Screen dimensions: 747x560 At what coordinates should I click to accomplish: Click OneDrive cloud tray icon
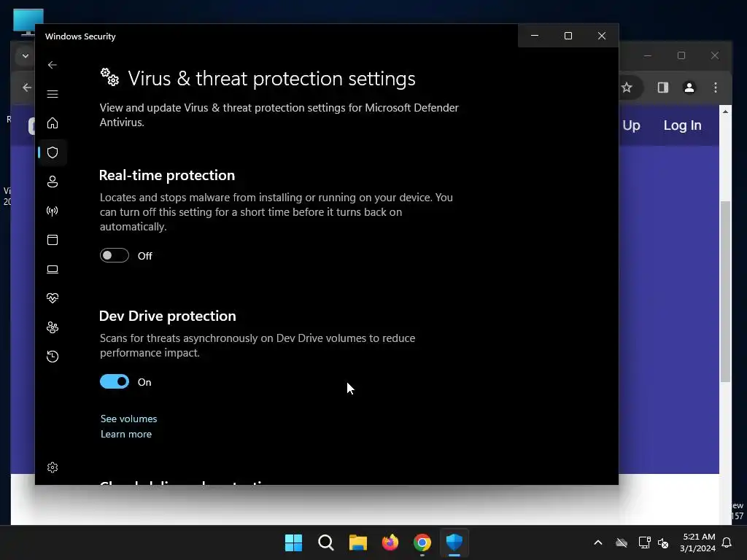coord(622,542)
